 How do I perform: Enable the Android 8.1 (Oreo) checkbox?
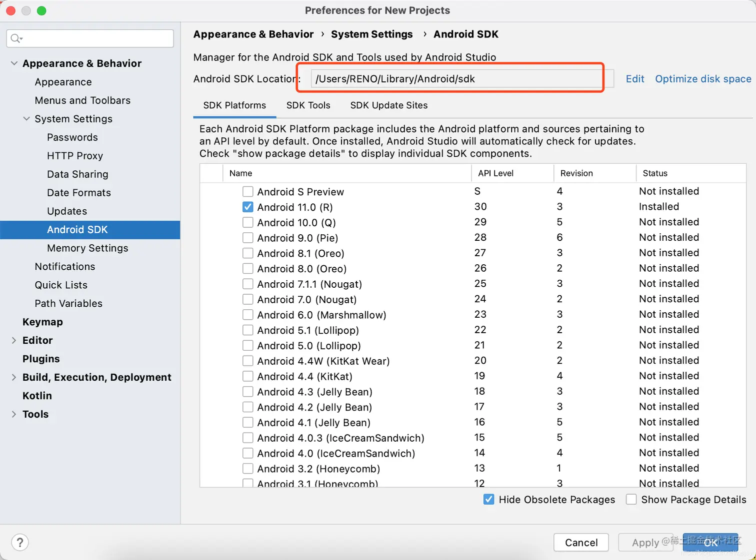(247, 253)
